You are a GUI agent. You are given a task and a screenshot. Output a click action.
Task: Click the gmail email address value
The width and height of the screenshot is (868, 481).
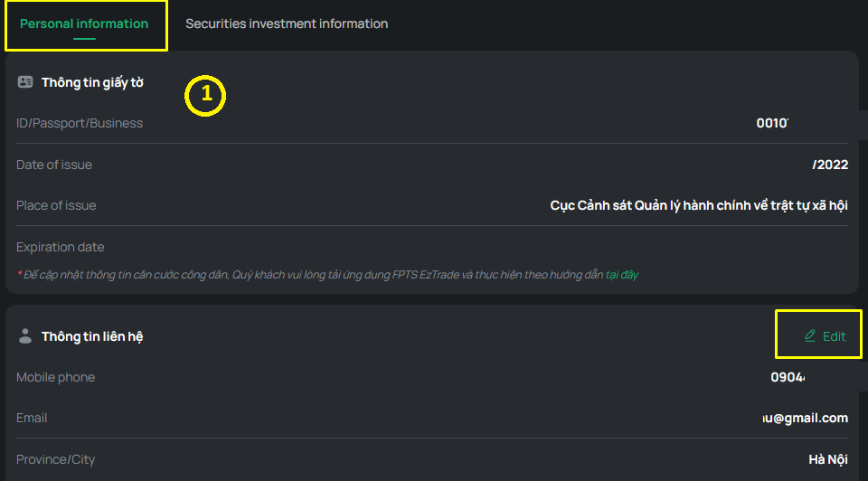[x=805, y=418]
